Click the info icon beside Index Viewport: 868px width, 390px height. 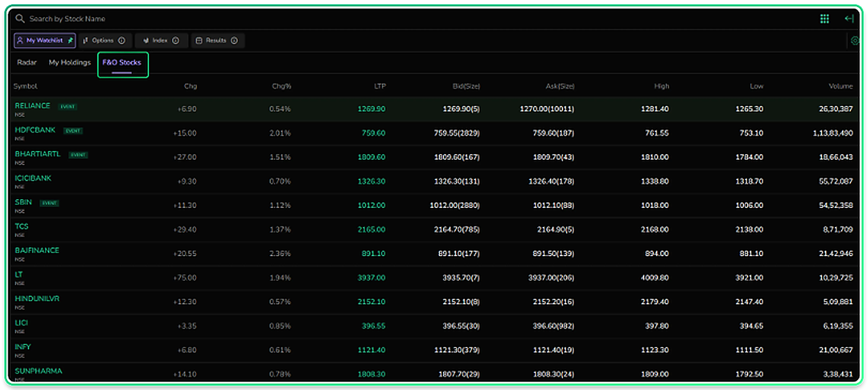176,40
